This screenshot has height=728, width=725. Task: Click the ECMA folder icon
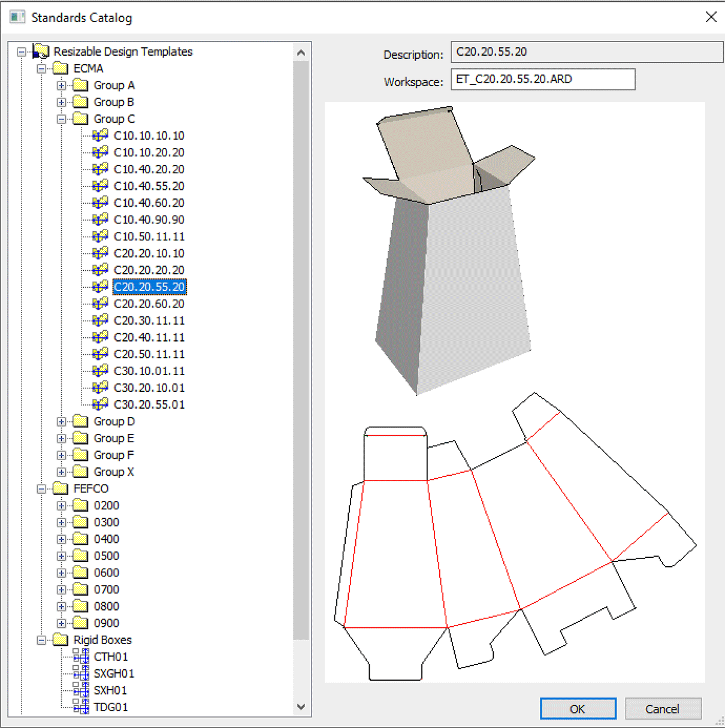(x=61, y=68)
